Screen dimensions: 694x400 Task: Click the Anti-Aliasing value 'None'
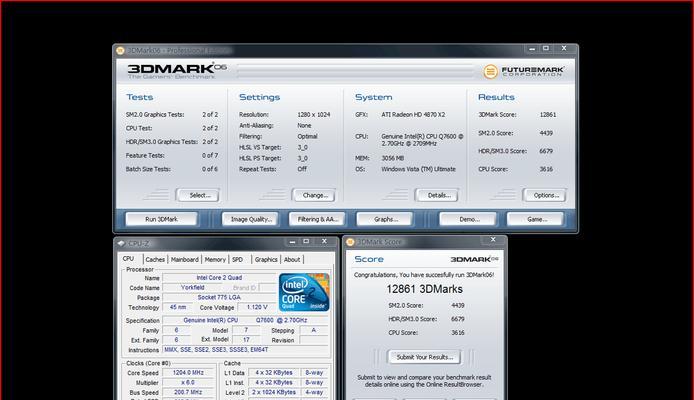[x=304, y=126]
